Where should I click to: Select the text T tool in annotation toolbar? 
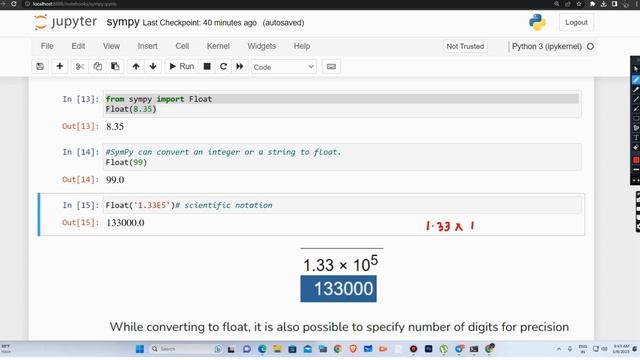636,138
